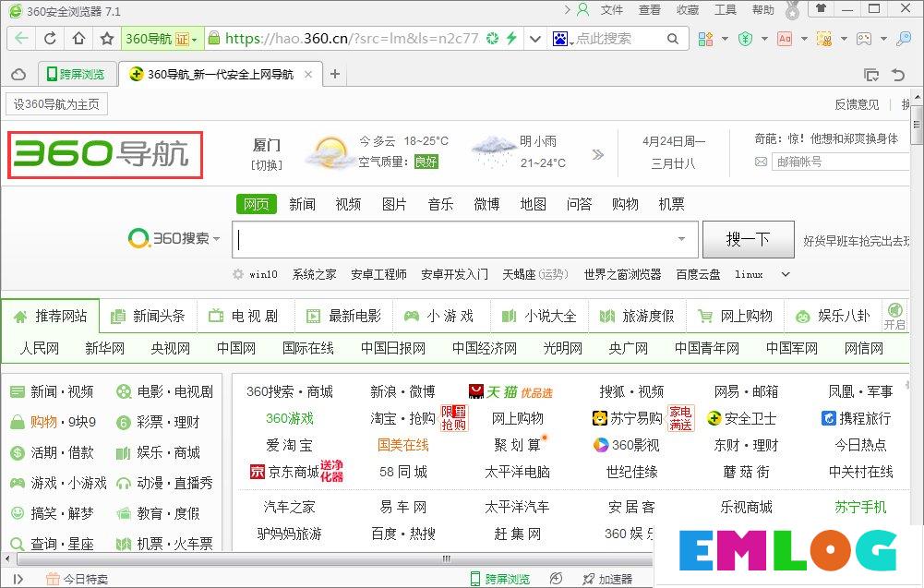924x588 pixels.
Task: Click the 邮箱帐号 input field
Action: (x=840, y=162)
